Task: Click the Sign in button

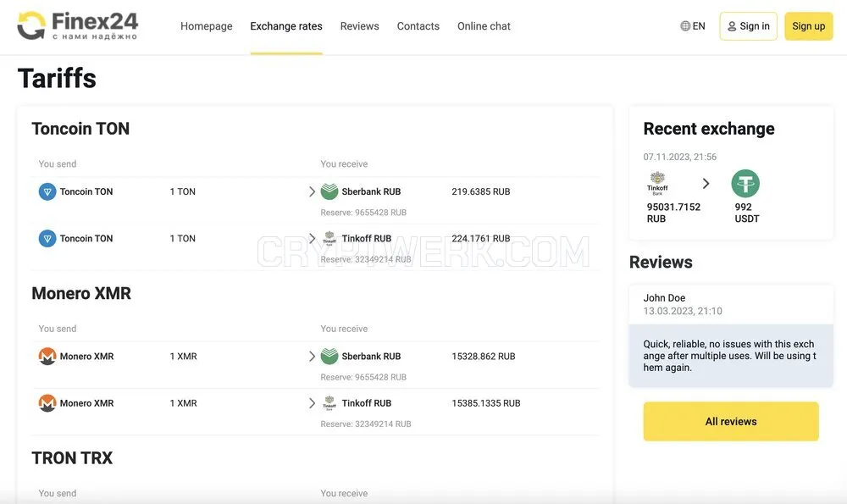Action: click(x=748, y=26)
